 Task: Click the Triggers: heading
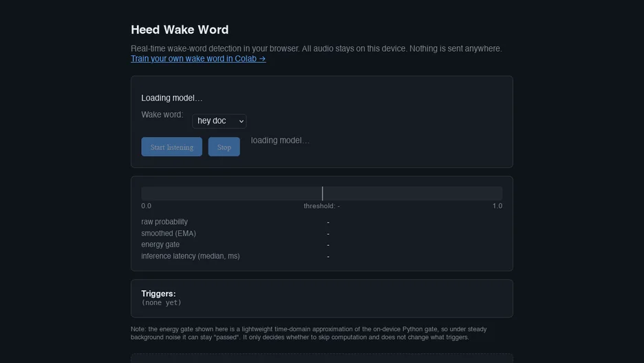pos(158,293)
